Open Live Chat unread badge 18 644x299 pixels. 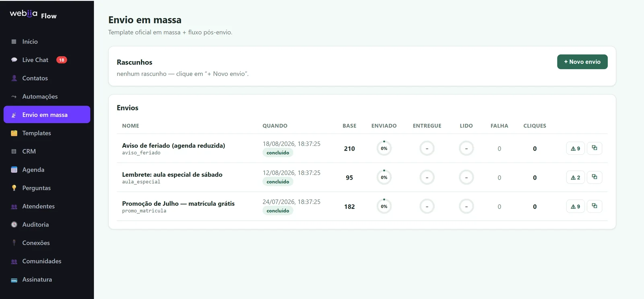pyautogui.click(x=62, y=60)
